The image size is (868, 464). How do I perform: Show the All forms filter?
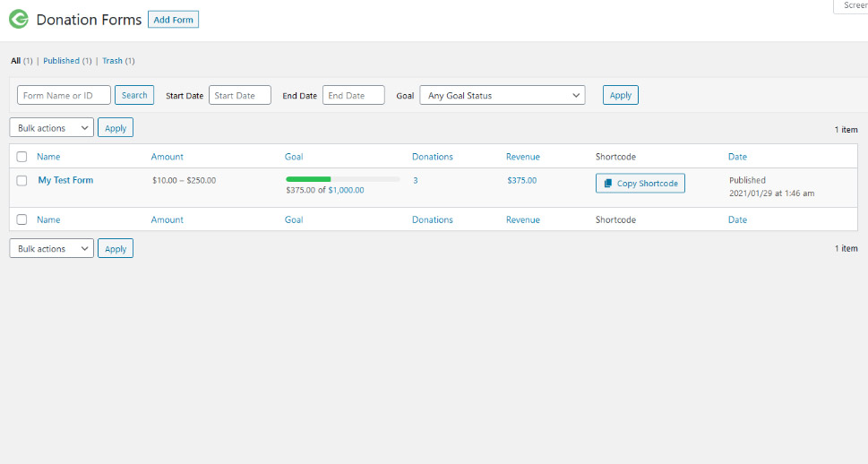point(15,61)
